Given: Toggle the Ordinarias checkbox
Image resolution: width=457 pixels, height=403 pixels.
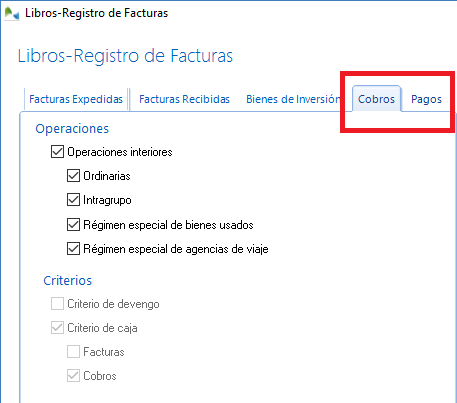Looking at the screenshot, I should point(73,176).
